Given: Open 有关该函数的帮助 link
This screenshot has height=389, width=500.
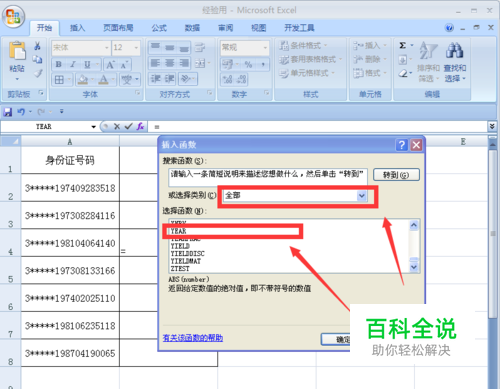Looking at the screenshot, I should pos(193,338).
